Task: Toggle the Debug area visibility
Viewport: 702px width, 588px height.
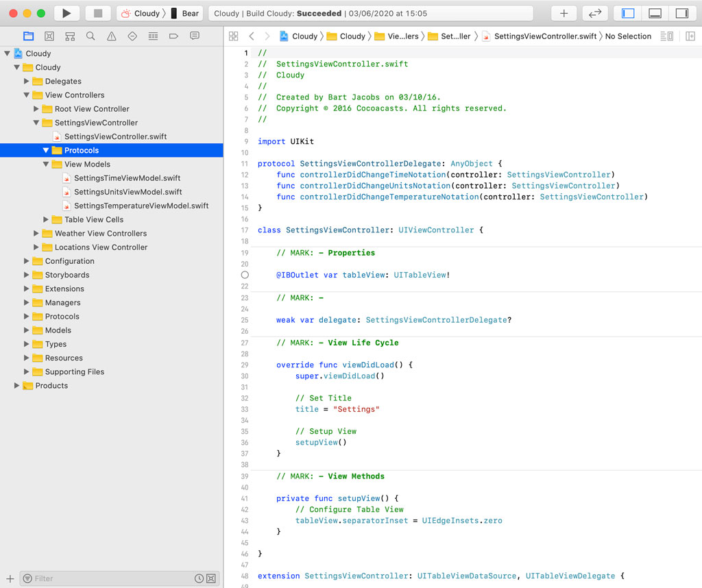Action: [x=655, y=13]
